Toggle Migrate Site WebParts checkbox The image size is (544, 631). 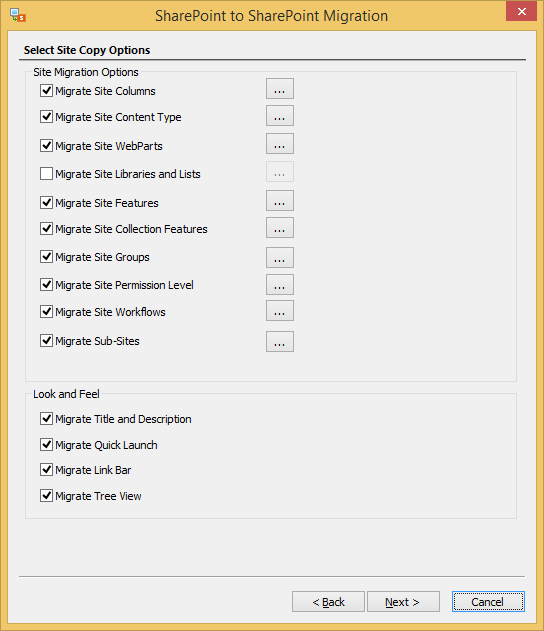pos(46,145)
